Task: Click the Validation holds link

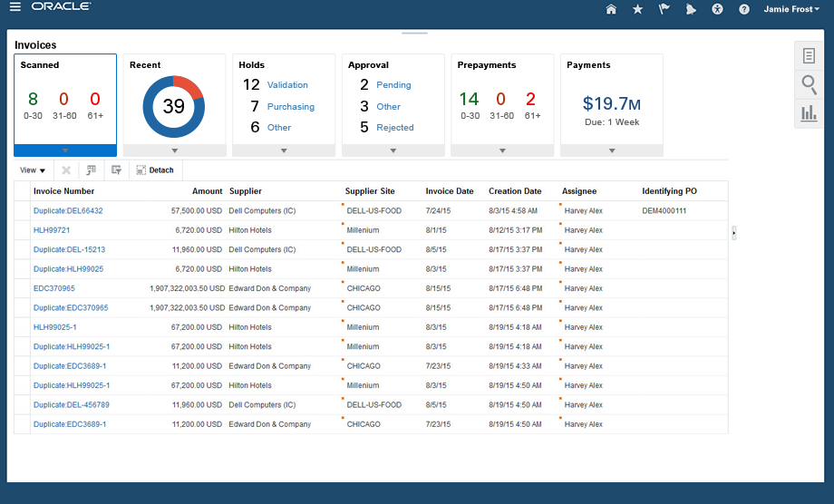Action: tap(287, 85)
